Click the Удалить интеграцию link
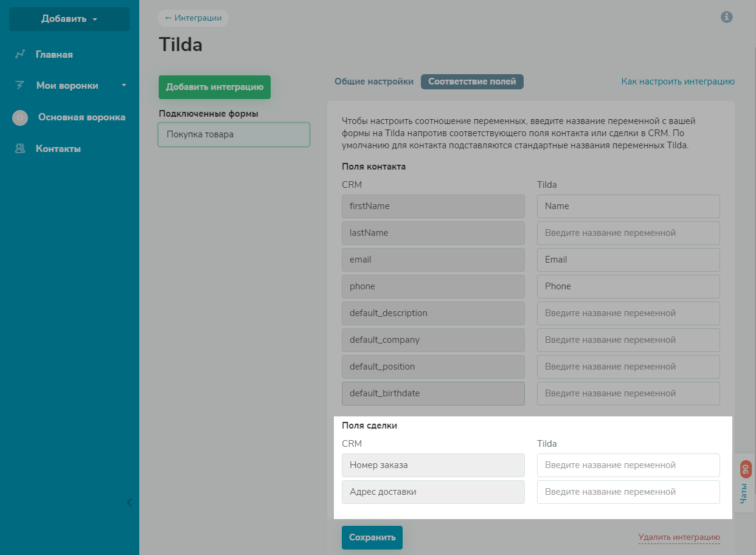The width and height of the screenshot is (756, 555). click(x=679, y=537)
